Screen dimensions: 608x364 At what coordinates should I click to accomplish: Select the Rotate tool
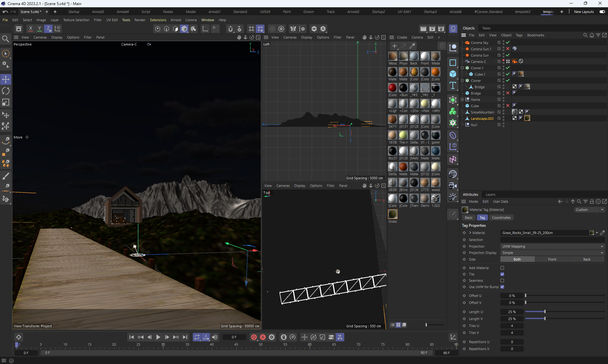6,91
